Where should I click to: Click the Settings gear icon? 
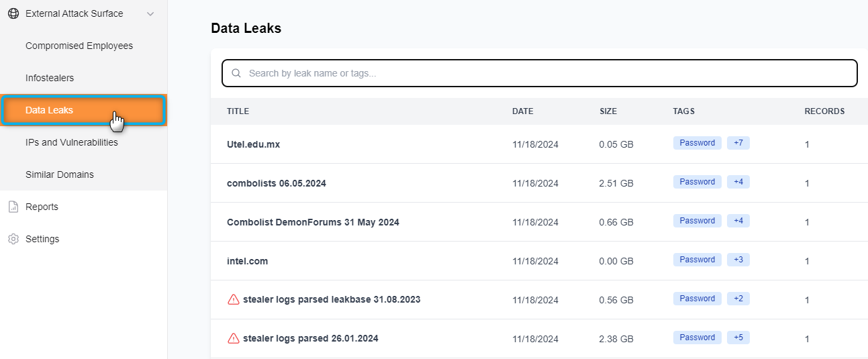click(x=13, y=239)
